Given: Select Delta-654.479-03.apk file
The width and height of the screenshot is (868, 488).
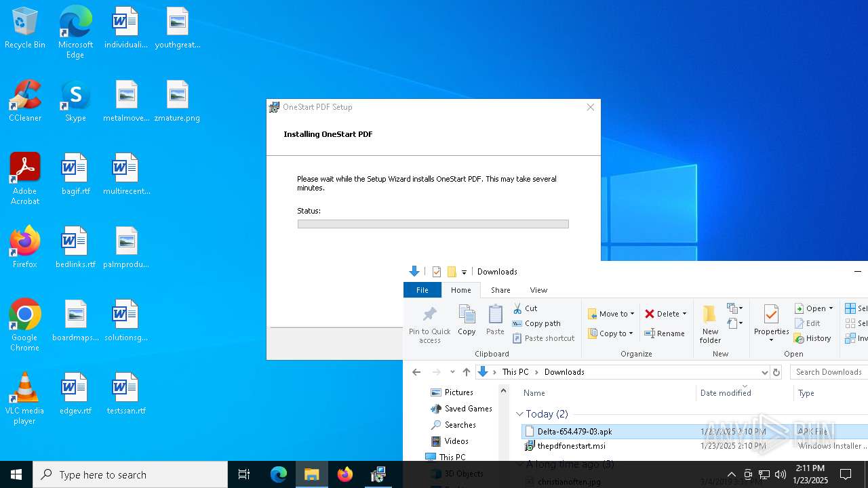Looking at the screenshot, I should point(694,432).
